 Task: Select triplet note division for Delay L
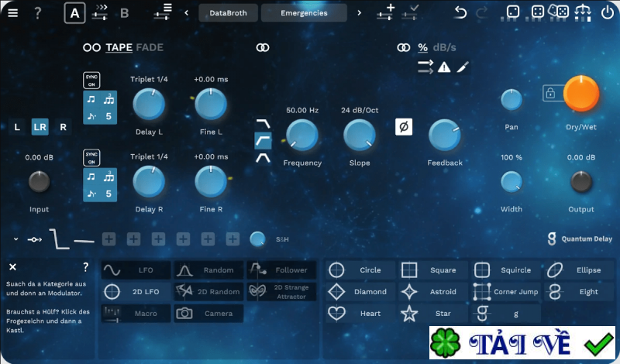pyautogui.click(x=108, y=99)
